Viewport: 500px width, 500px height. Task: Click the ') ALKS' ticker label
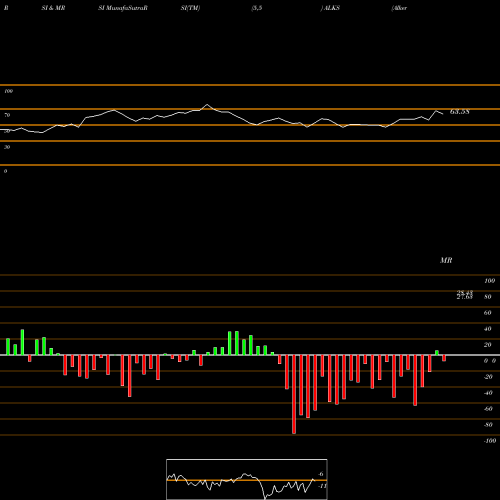pyautogui.click(x=330, y=8)
